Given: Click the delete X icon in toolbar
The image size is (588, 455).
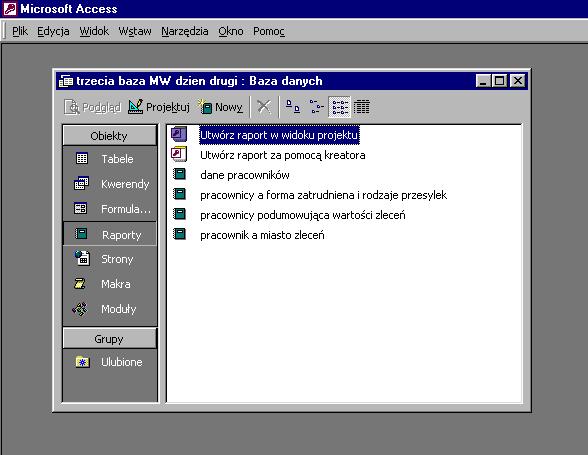Looking at the screenshot, I should 264,107.
